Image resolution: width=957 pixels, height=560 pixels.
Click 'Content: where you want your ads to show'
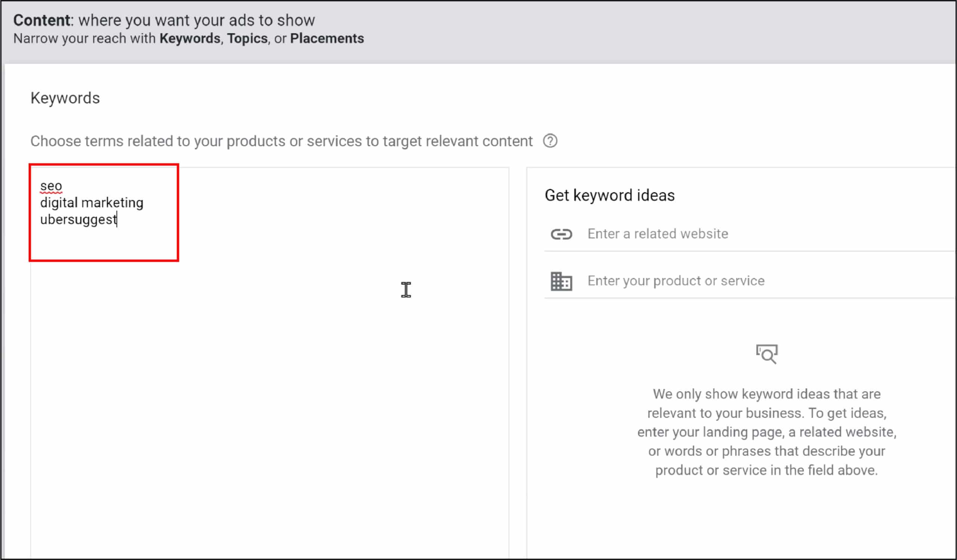point(164,20)
